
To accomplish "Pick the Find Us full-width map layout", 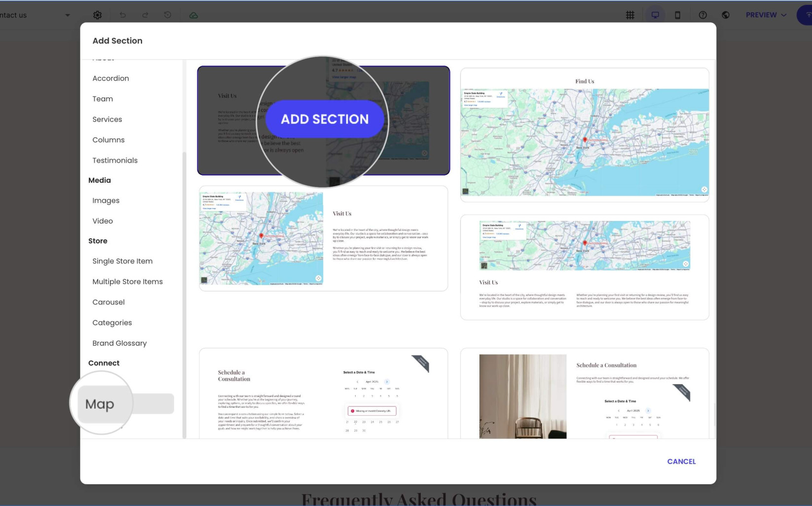I will click(585, 135).
